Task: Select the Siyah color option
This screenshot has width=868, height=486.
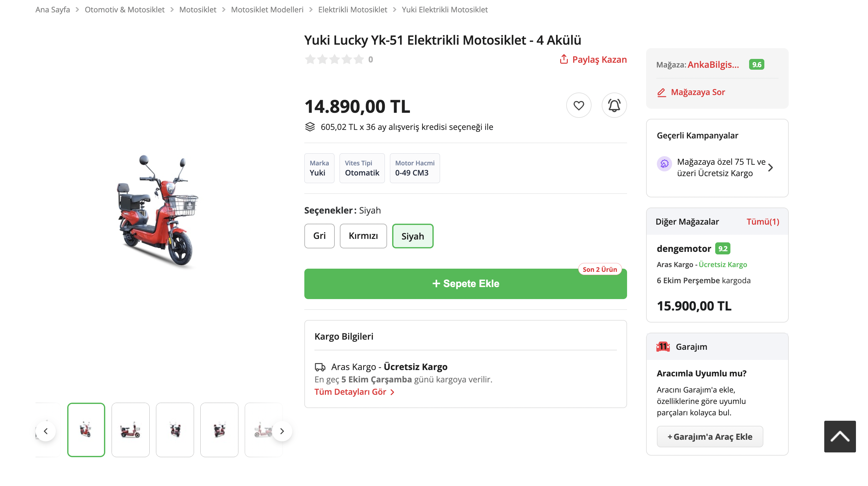Action: pos(412,236)
